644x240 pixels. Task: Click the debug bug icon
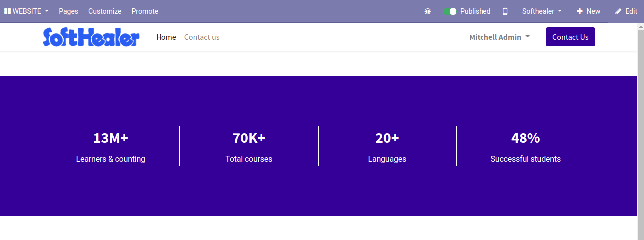[x=427, y=11]
